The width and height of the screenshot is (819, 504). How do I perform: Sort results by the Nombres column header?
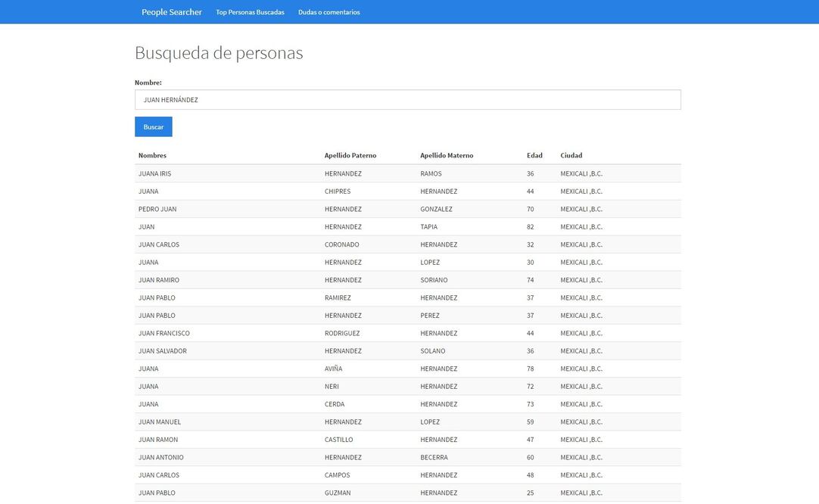(152, 153)
